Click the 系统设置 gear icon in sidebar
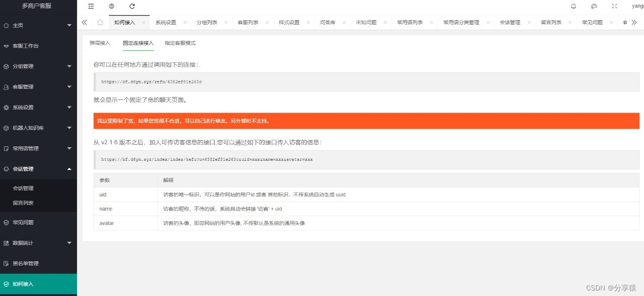Viewport: 644px width, 296px height. 6,108
